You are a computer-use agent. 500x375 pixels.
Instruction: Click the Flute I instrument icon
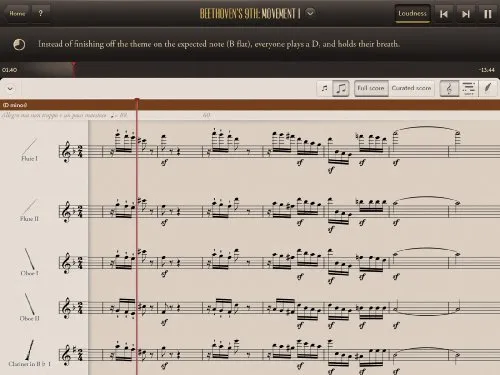[x=29, y=146]
